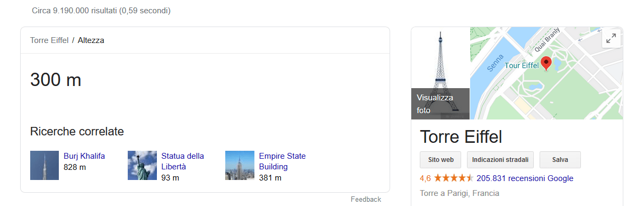644x206 pixels.
Task: Open the Empire State Building link
Action: pyautogui.click(x=282, y=161)
